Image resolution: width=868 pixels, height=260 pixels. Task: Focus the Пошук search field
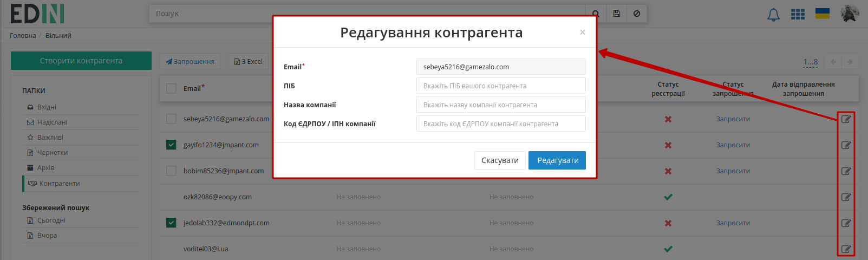coord(367,14)
